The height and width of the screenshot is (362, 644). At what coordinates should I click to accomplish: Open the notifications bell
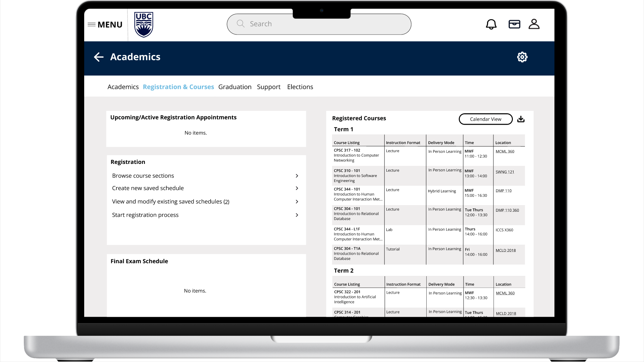(491, 24)
